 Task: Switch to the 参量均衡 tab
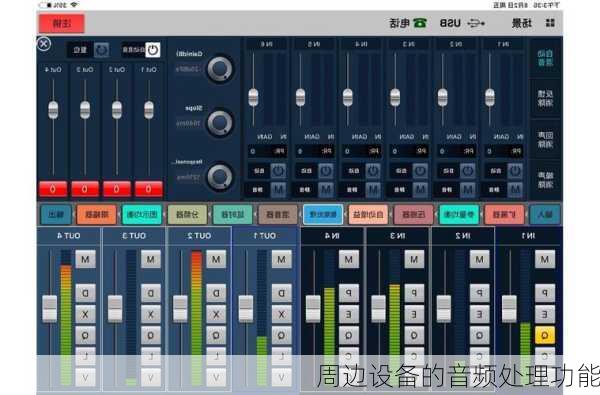(459, 214)
